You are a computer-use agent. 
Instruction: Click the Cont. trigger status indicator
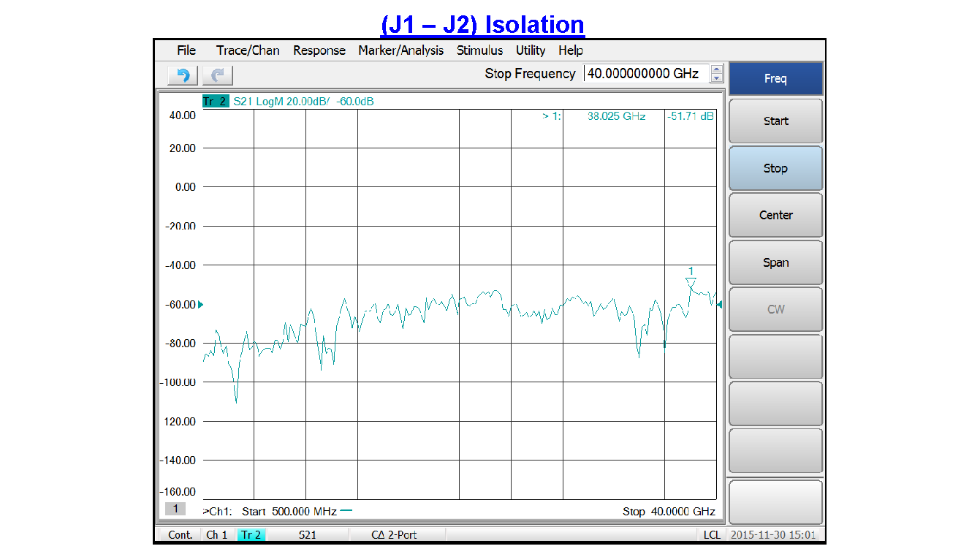tap(179, 534)
